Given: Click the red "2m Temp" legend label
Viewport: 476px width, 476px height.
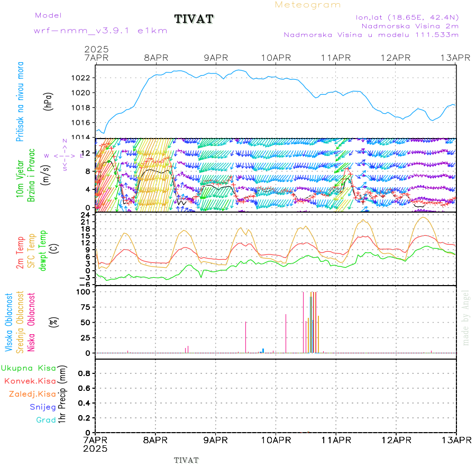Looking at the screenshot, I should pos(20,253).
